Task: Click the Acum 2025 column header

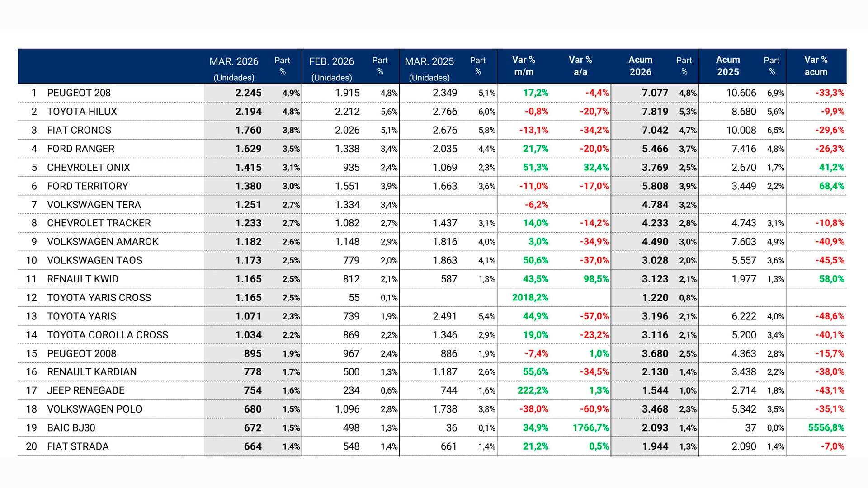Action: click(727, 66)
